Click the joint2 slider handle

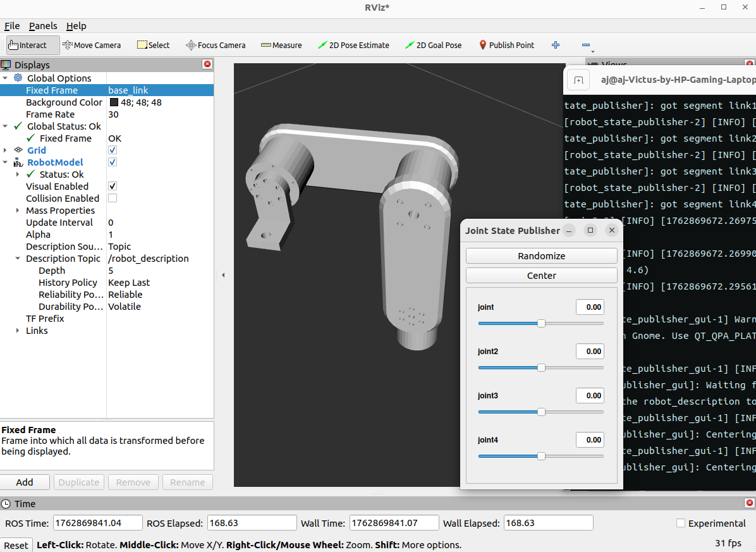pyautogui.click(x=542, y=368)
